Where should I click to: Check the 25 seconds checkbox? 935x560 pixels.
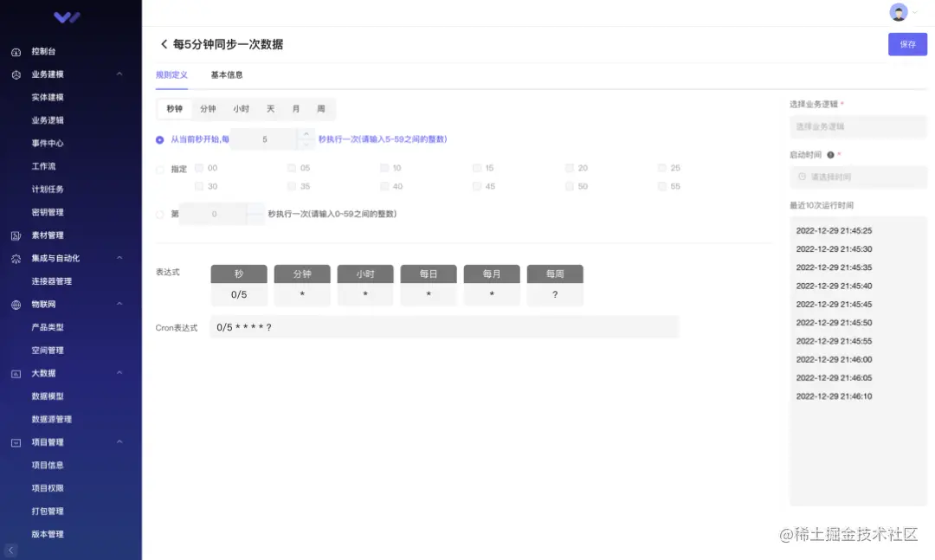[x=662, y=168]
